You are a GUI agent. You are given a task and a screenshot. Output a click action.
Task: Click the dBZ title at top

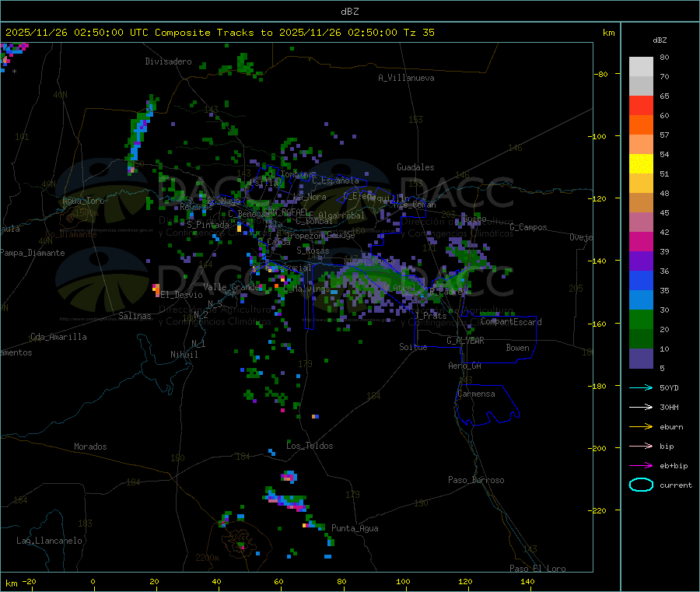coord(349,12)
